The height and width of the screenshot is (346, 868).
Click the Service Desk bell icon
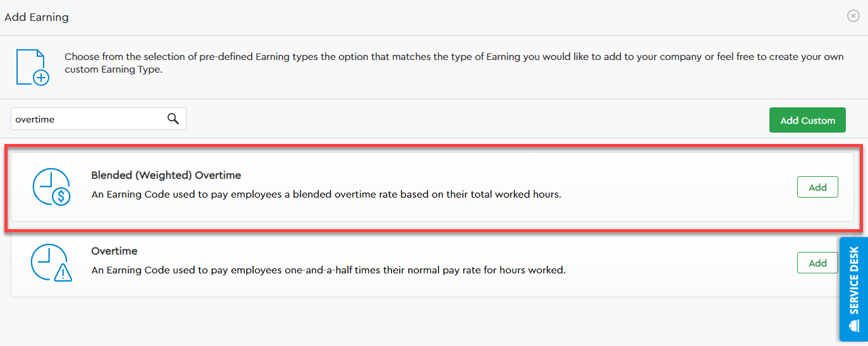point(854,325)
